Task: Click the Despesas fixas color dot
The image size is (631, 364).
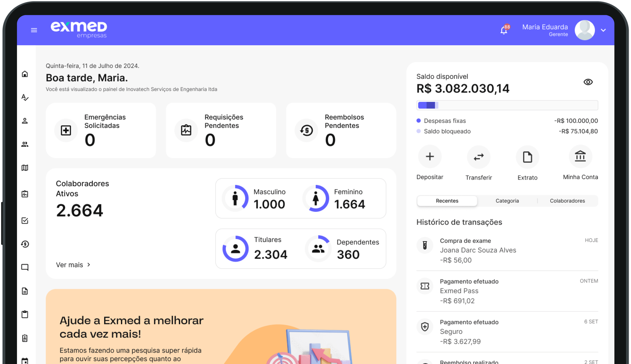Action: pos(419,121)
